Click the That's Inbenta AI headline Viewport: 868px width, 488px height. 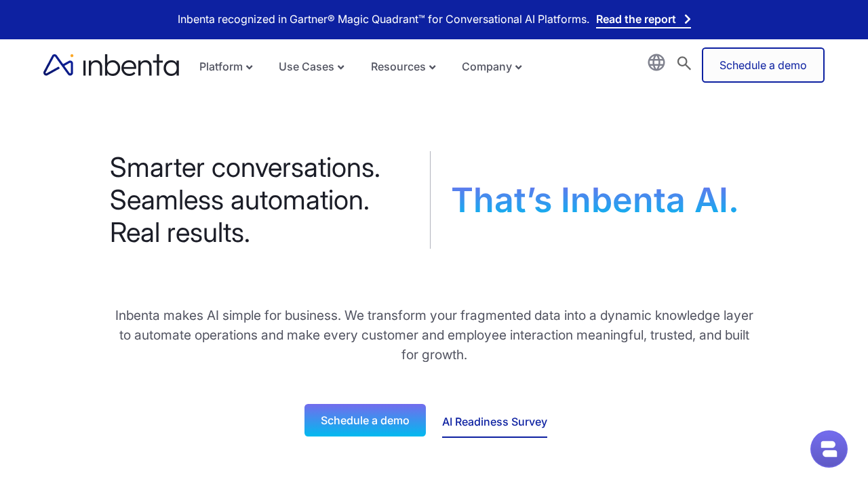pyautogui.click(x=595, y=200)
